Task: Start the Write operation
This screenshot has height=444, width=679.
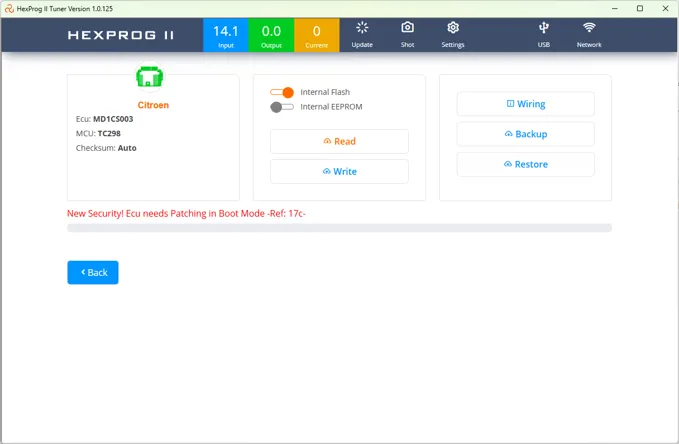Action: pyautogui.click(x=340, y=172)
